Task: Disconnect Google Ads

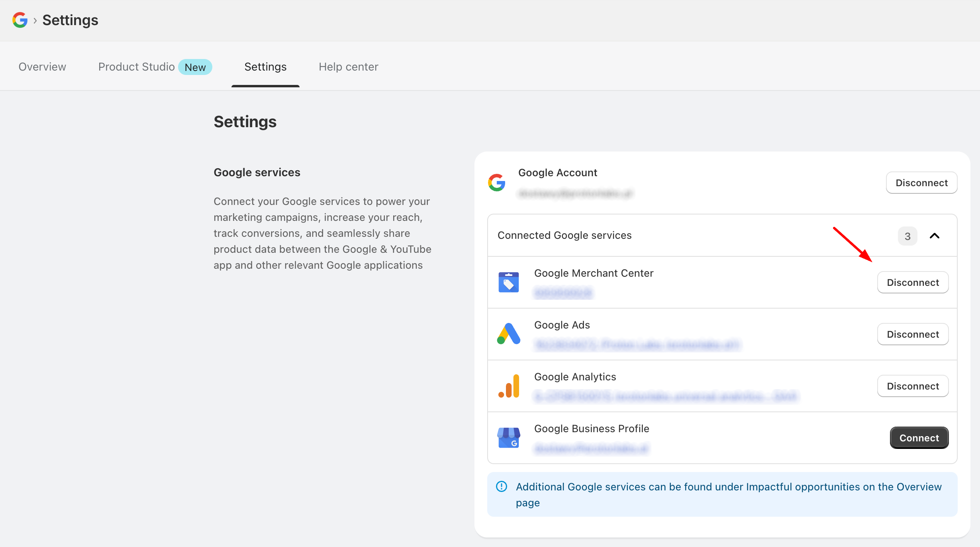Action: (x=913, y=334)
